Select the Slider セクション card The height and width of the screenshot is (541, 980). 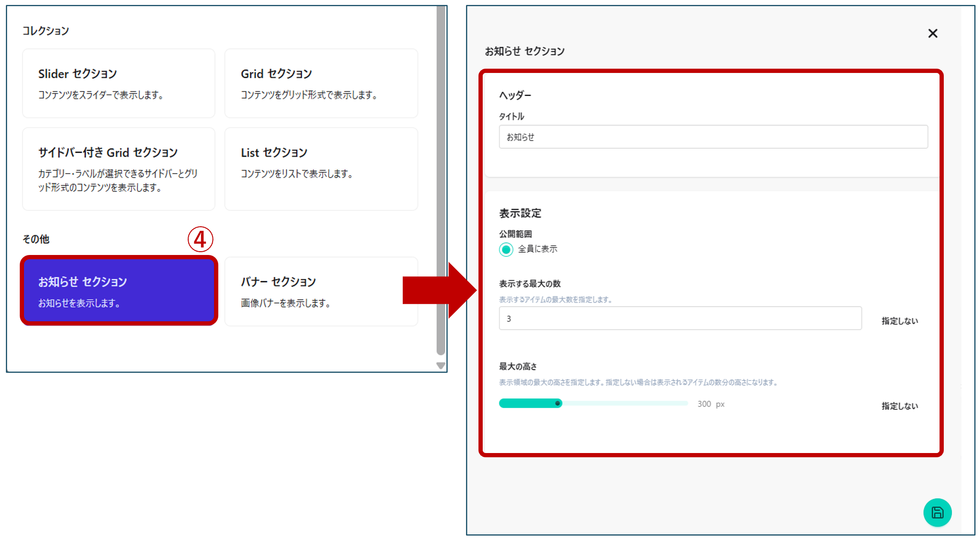point(119,83)
